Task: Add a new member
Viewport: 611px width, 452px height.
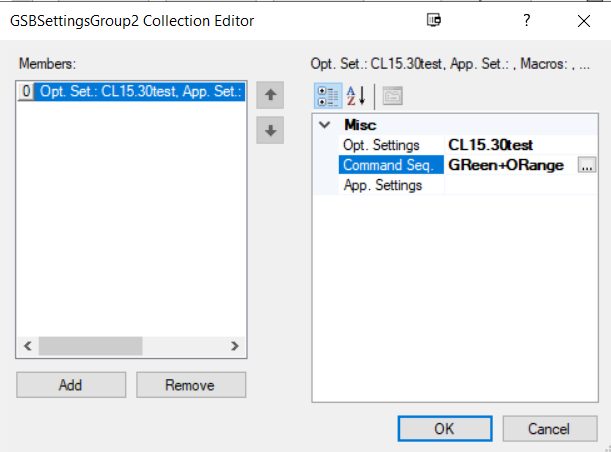Action: (x=70, y=385)
